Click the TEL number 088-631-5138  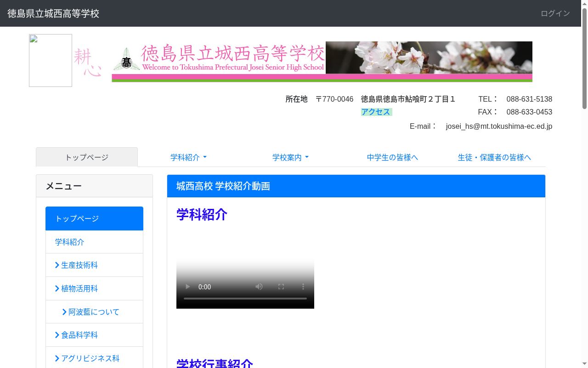(529, 99)
